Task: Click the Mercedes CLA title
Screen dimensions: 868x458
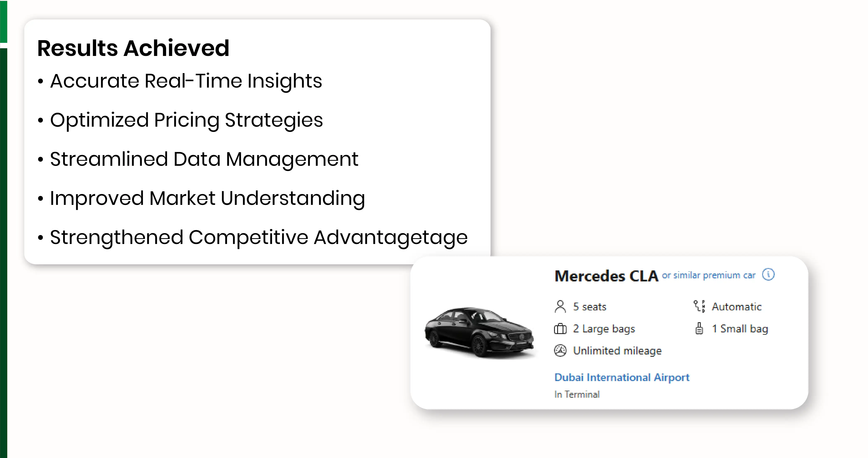Action: [x=606, y=276]
